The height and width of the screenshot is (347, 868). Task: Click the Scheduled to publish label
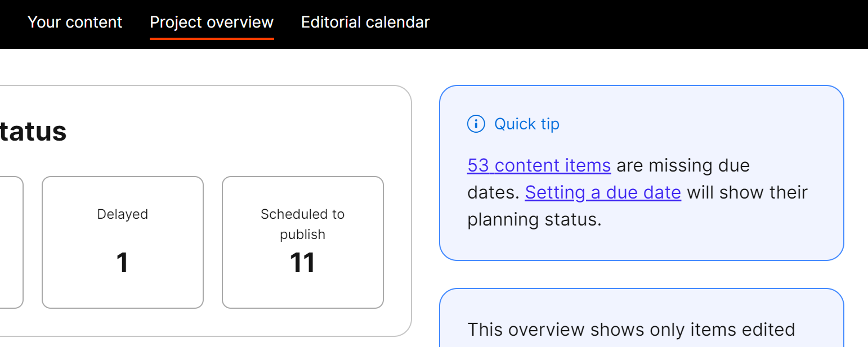pos(302,224)
